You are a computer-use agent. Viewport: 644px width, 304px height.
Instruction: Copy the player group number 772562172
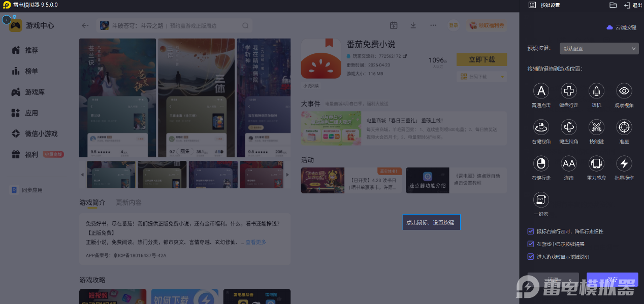[405, 56]
